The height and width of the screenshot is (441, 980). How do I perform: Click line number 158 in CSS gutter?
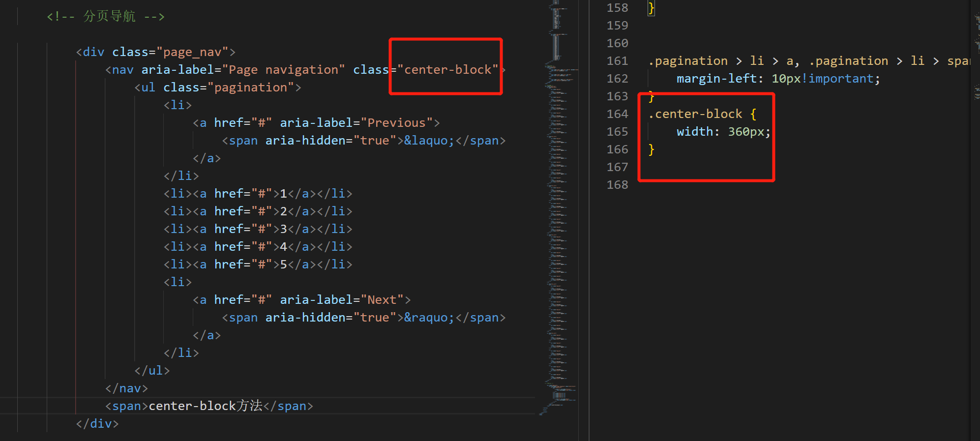pyautogui.click(x=618, y=8)
